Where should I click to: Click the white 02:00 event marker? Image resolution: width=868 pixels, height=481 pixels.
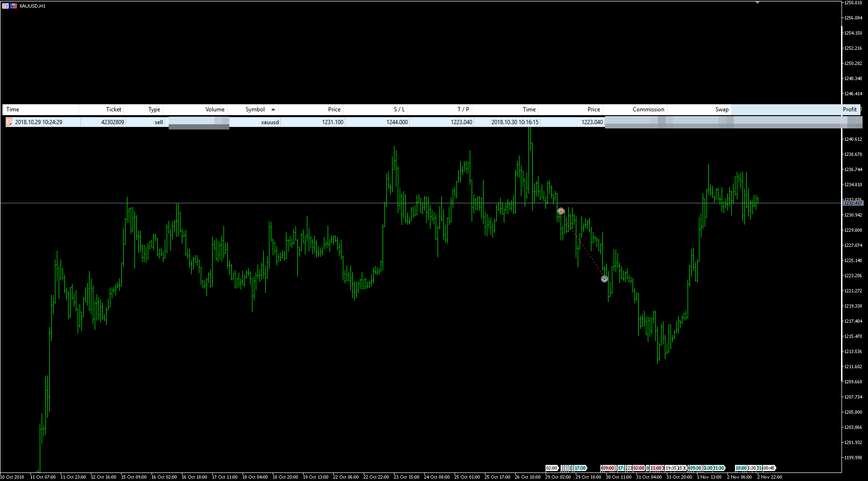(552, 468)
